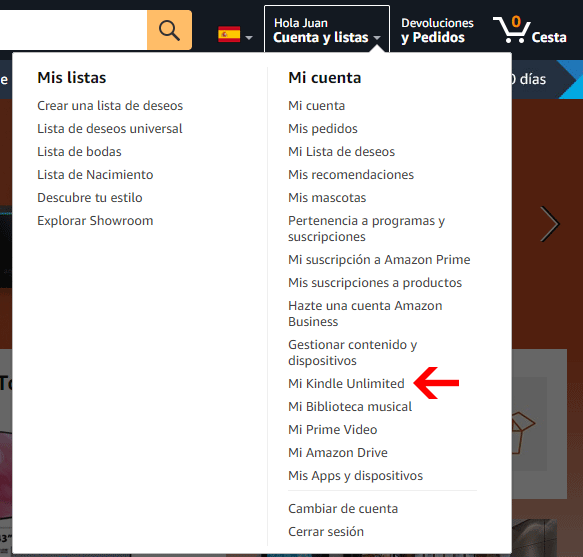This screenshot has height=557, width=583.
Task: Click the search magnifier button
Action: point(170,30)
